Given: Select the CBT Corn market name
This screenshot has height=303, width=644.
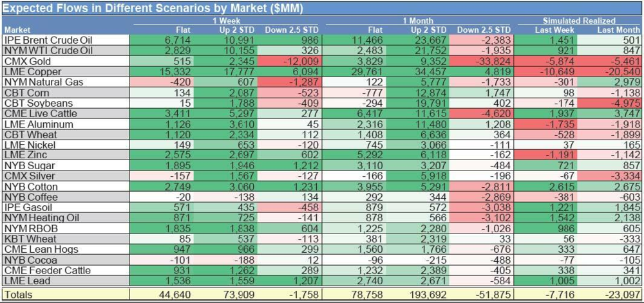Looking at the screenshot, I should (x=23, y=92).
